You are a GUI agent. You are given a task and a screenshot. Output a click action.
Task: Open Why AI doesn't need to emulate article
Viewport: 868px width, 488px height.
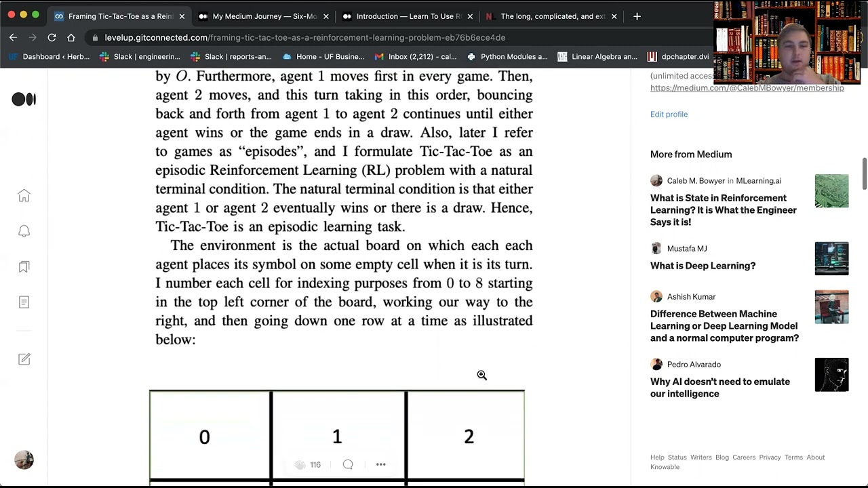[720, 388]
